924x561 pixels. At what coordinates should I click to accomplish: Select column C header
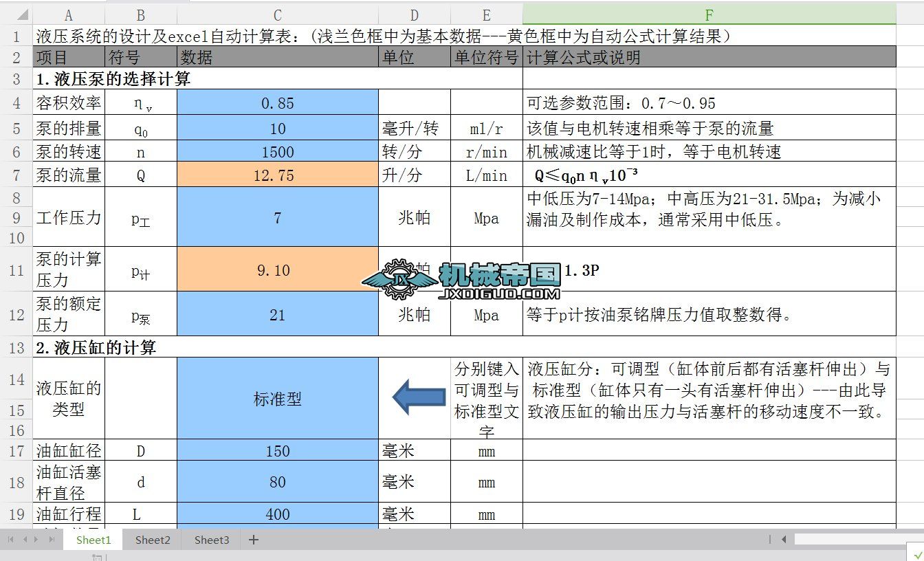coord(278,15)
